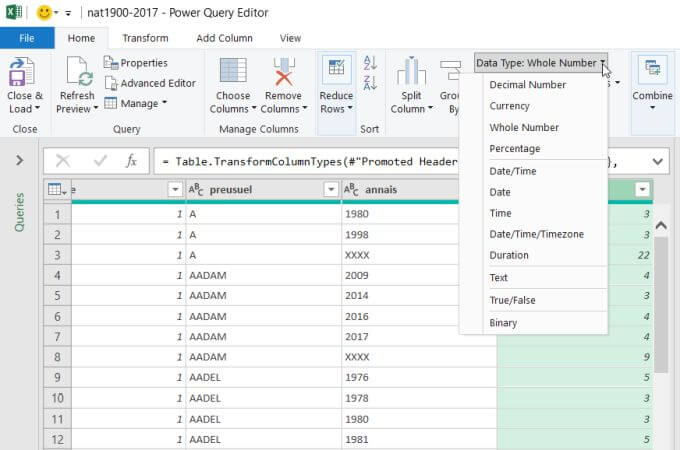Image resolution: width=680 pixels, height=450 pixels.
Task: Click annais cell 'XXXX' in row 3
Action: tap(399, 255)
